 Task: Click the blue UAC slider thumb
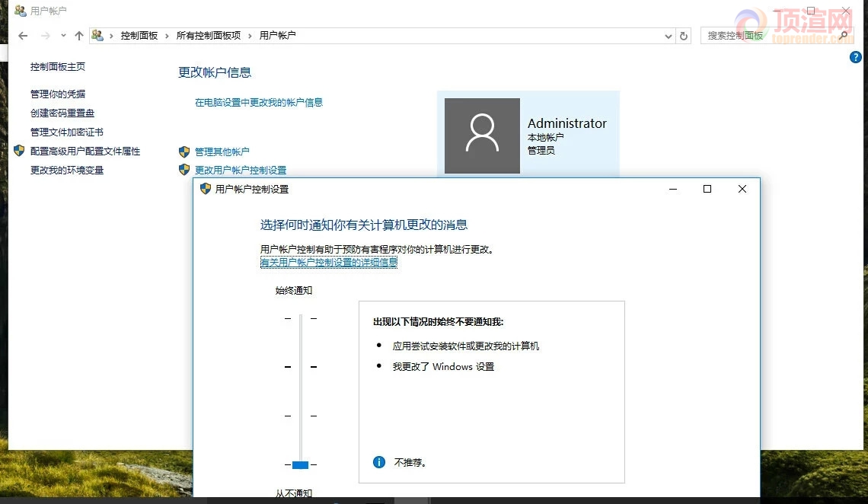click(x=300, y=464)
